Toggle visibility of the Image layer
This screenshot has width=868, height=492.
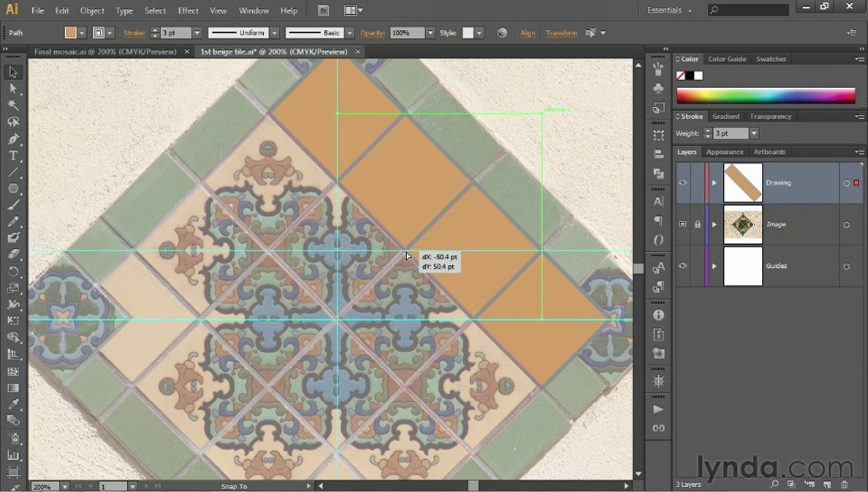coord(683,224)
